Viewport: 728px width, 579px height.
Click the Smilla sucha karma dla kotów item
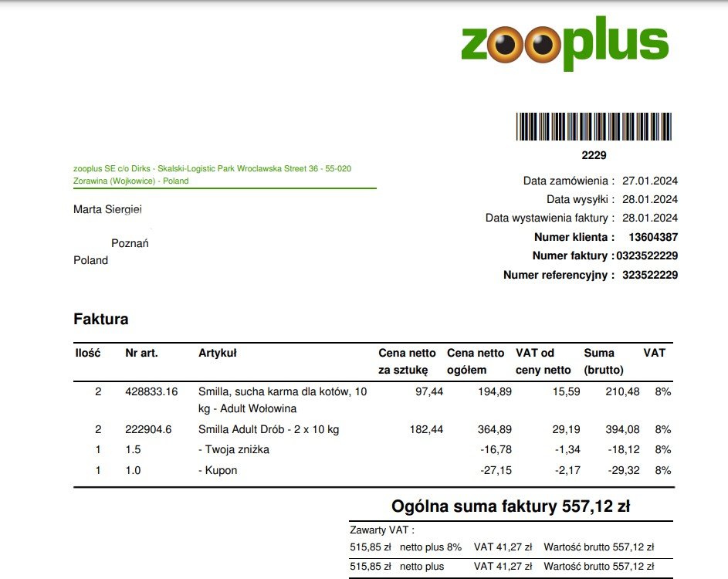point(283,400)
